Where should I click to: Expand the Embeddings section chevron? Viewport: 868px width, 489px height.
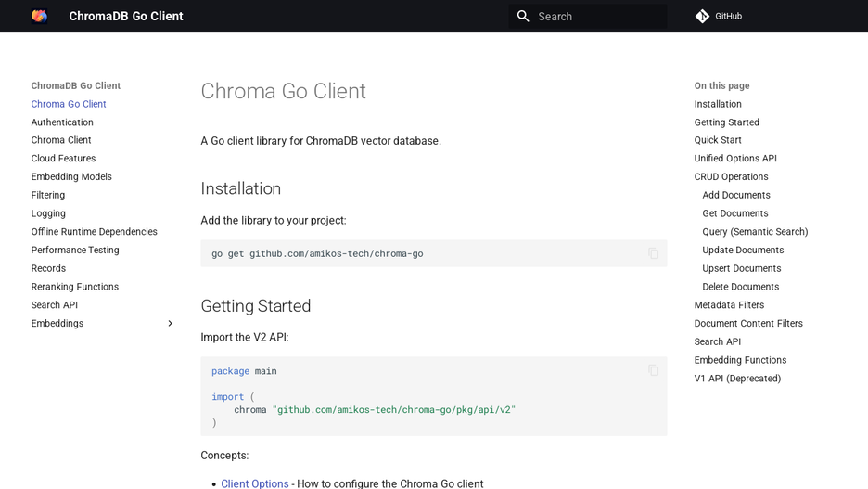point(170,324)
